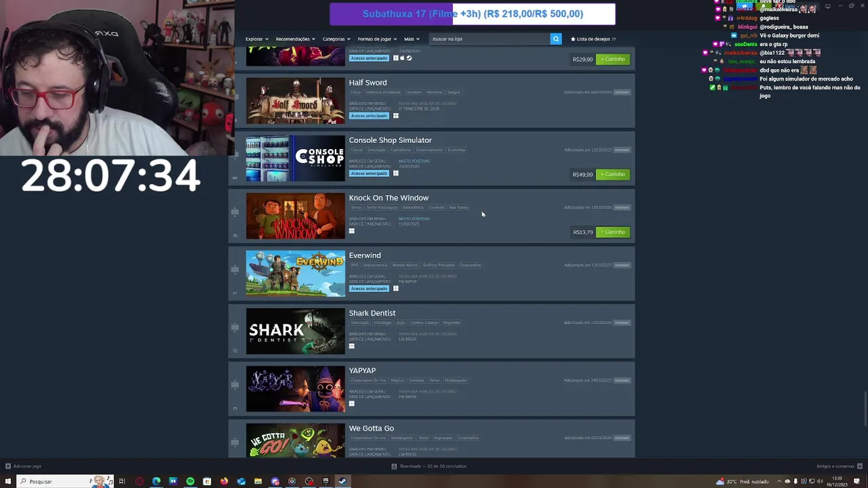The width and height of the screenshot is (868, 488).
Task: Open Spotify from the taskbar
Action: [190, 481]
